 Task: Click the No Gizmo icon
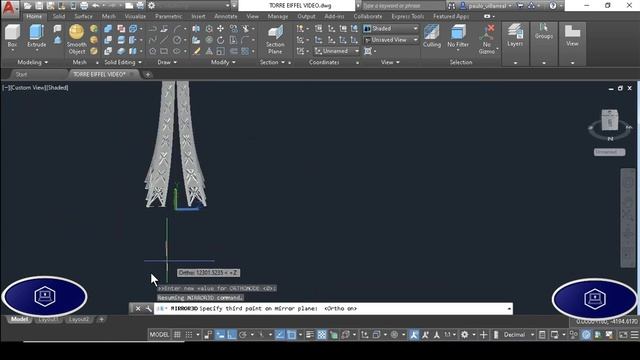click(x=487, y=39)
